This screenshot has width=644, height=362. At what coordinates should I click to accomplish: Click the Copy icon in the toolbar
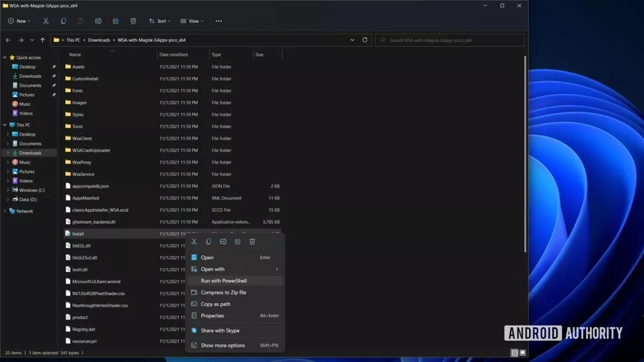click(x=63, y=21)
